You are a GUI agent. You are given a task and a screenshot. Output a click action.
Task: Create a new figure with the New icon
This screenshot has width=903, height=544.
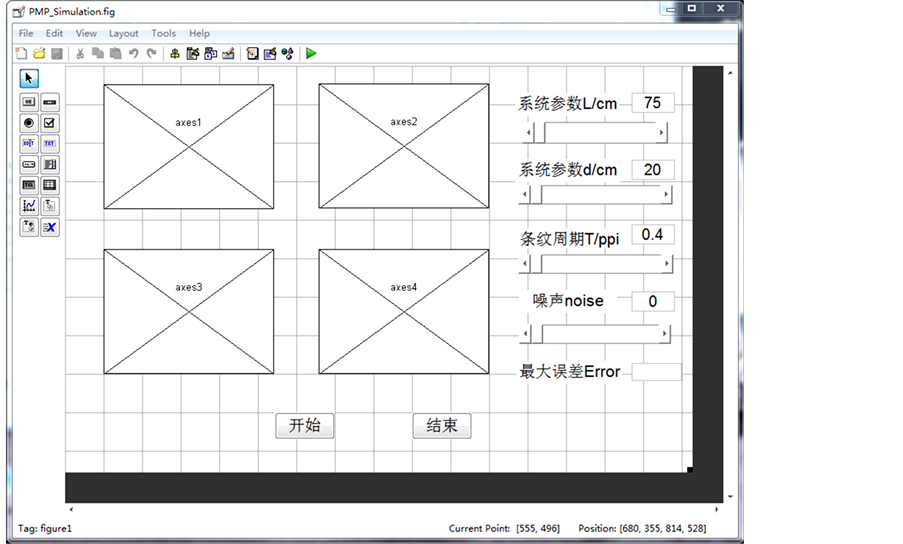point(21,54)
